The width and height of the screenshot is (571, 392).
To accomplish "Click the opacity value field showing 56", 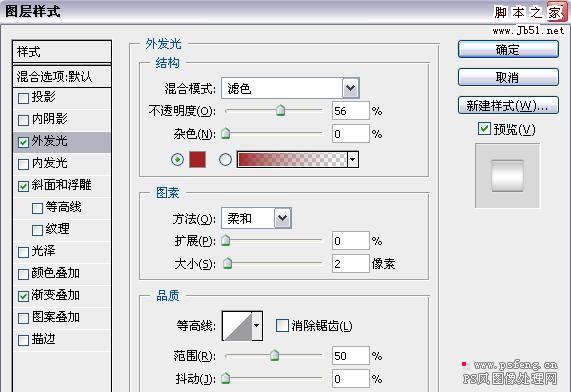I will point(351,111).
